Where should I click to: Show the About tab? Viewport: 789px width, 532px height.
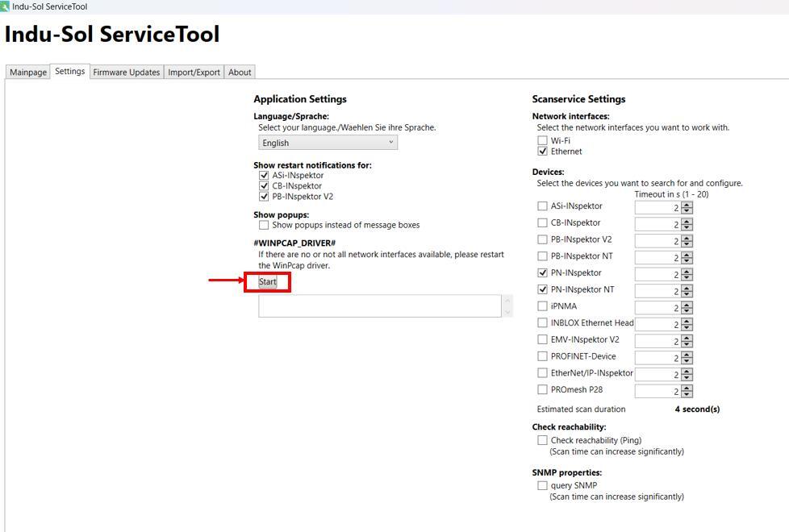[x=240, y=72]
